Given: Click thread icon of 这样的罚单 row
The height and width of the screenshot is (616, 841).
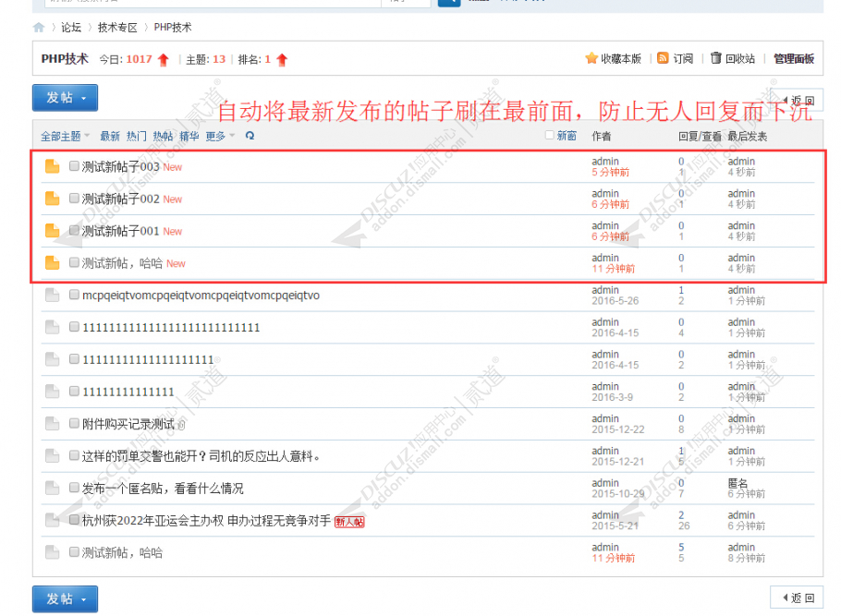Looking at the screenshot, I should coord(52,456).
